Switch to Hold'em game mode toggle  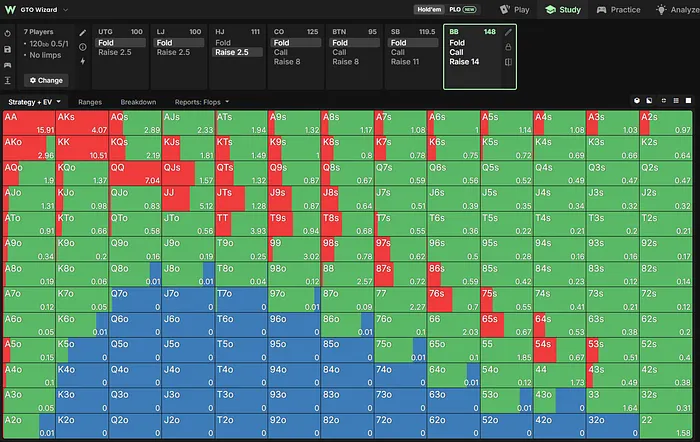click(x=429, y=9)
